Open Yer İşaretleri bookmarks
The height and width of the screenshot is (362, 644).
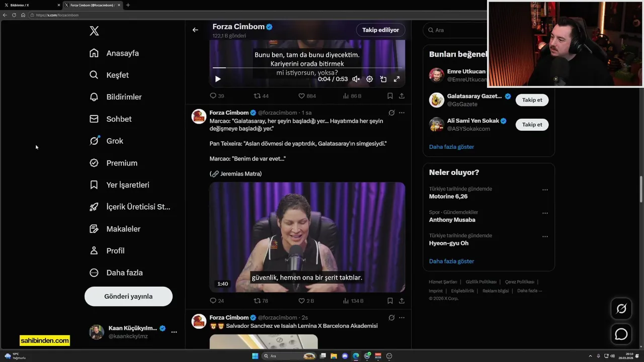pyautogui.click(x=119, y=185)
